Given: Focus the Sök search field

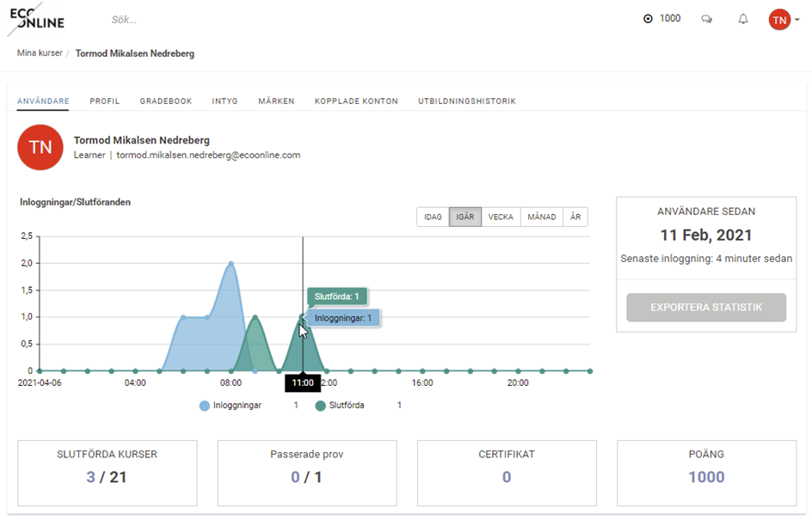Looking at the screenshot, I should pos(124,20).
